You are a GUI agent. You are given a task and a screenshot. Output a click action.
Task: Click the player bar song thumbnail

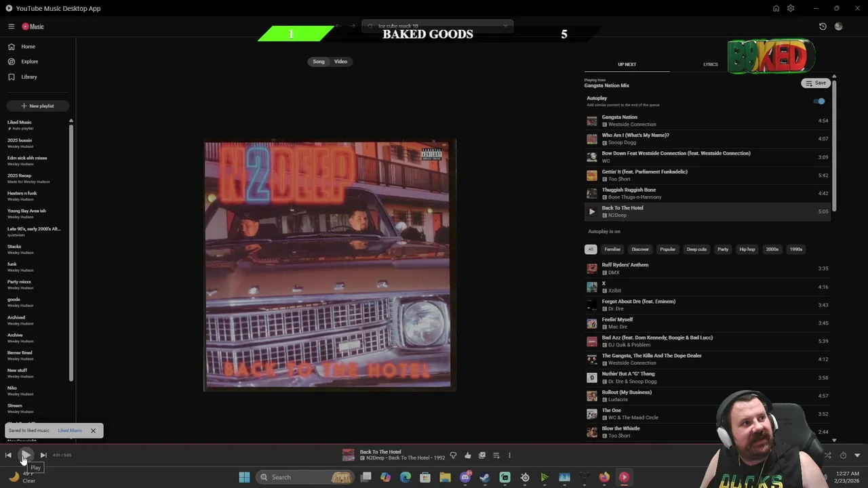[349, 455]
